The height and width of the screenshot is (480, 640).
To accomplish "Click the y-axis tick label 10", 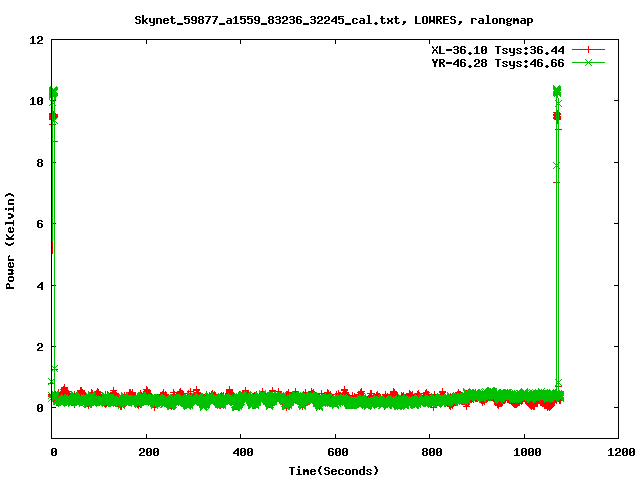I will click(x=36, y=101).
